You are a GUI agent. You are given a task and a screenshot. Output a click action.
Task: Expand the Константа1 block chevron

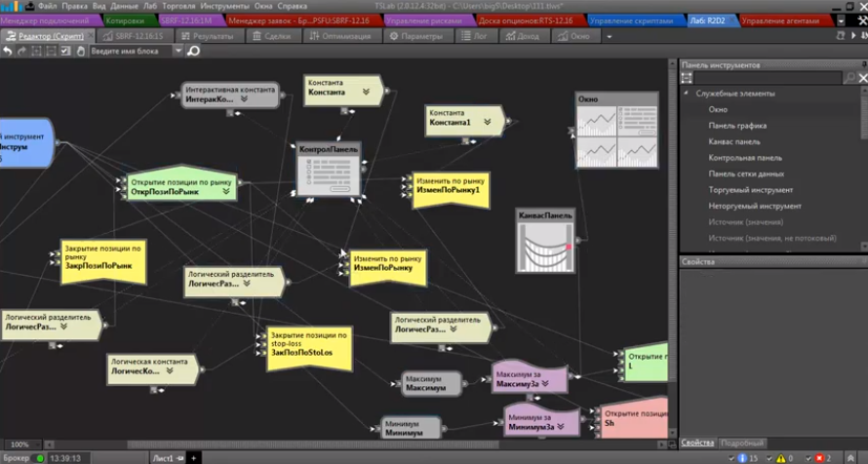[487, 122]
